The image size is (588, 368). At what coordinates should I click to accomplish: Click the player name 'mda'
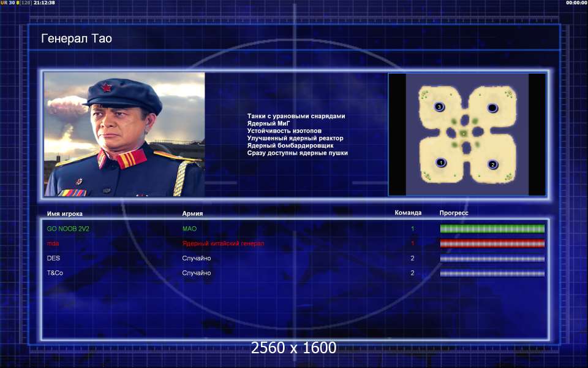point(53,243)
